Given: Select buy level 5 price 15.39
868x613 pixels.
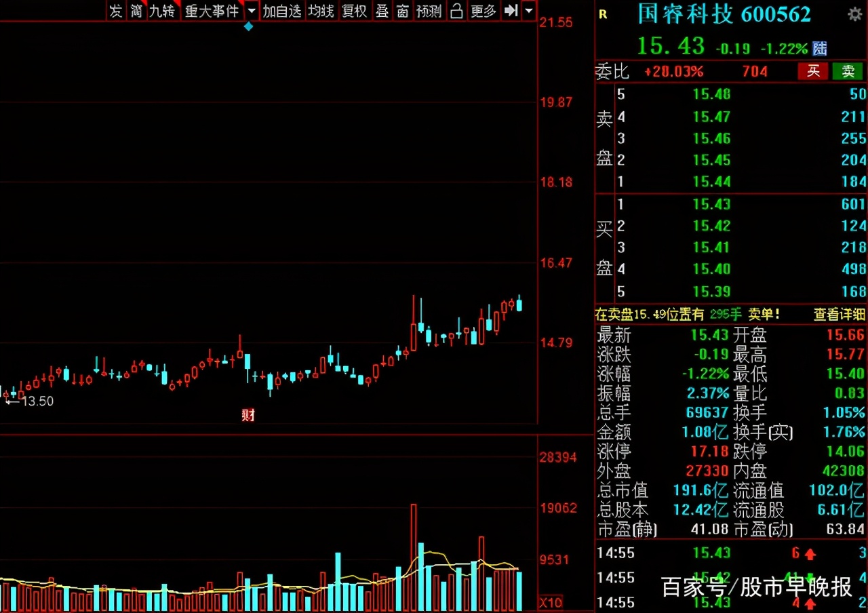Looking at the screenshot, I should (711, 292).
